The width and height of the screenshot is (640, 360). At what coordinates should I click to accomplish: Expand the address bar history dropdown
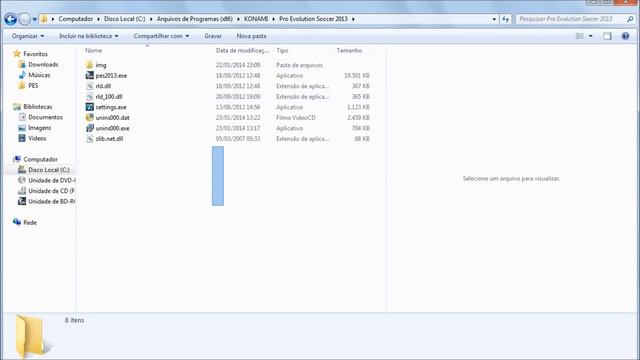[494, 19]
